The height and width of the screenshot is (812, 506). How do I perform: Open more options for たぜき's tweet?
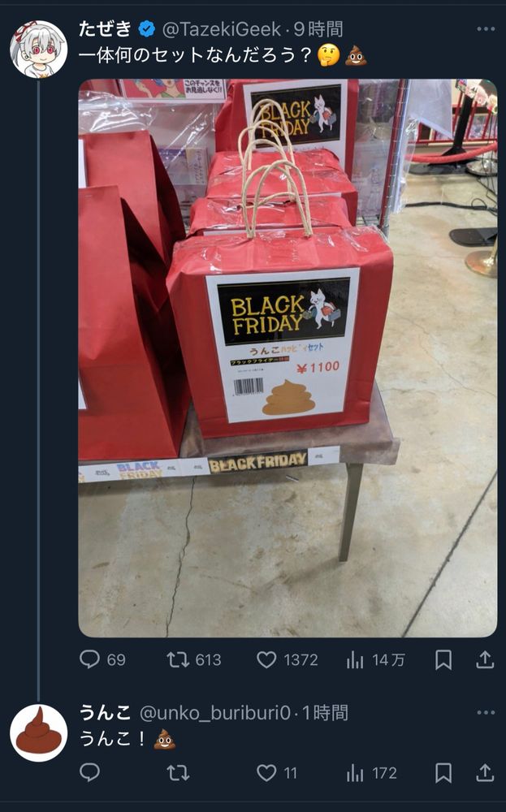pyautogui.click(x=486, y=29)
